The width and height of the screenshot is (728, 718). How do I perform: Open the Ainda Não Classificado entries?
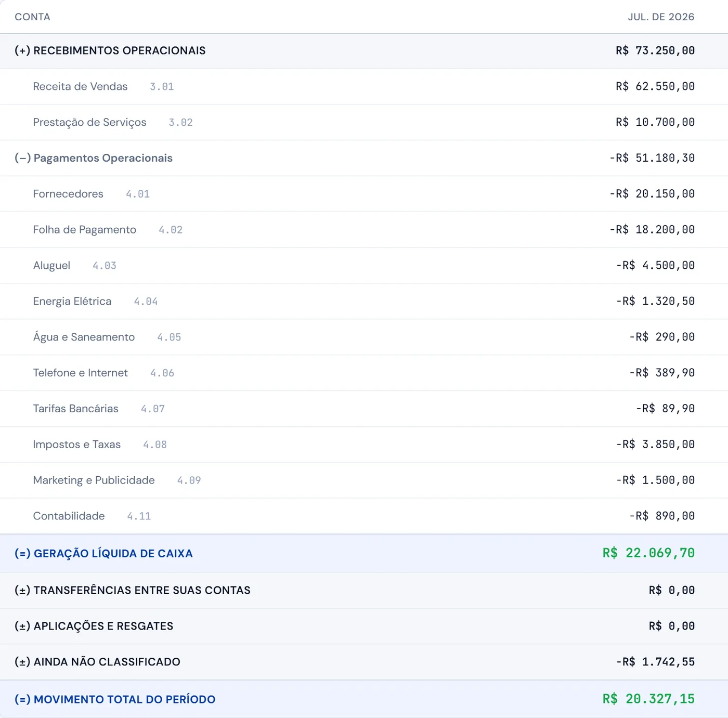(364, 662)
